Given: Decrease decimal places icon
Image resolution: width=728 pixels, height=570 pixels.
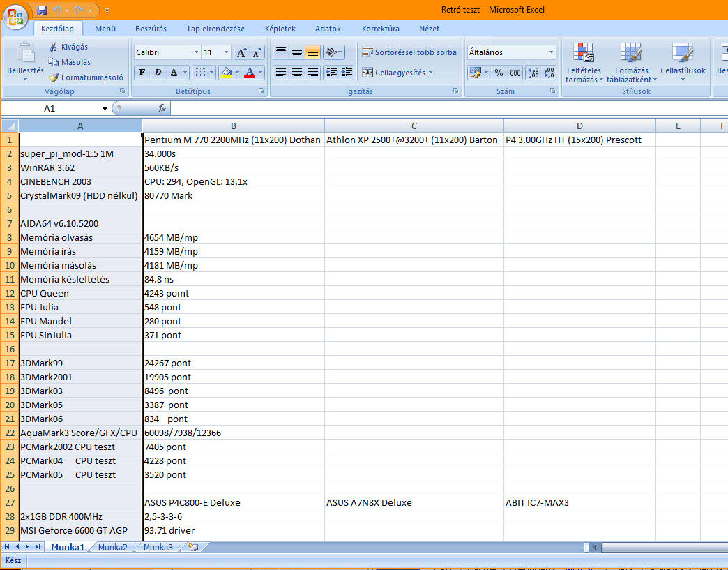Looking at the screenshot, I should click(x=549, y=73).
